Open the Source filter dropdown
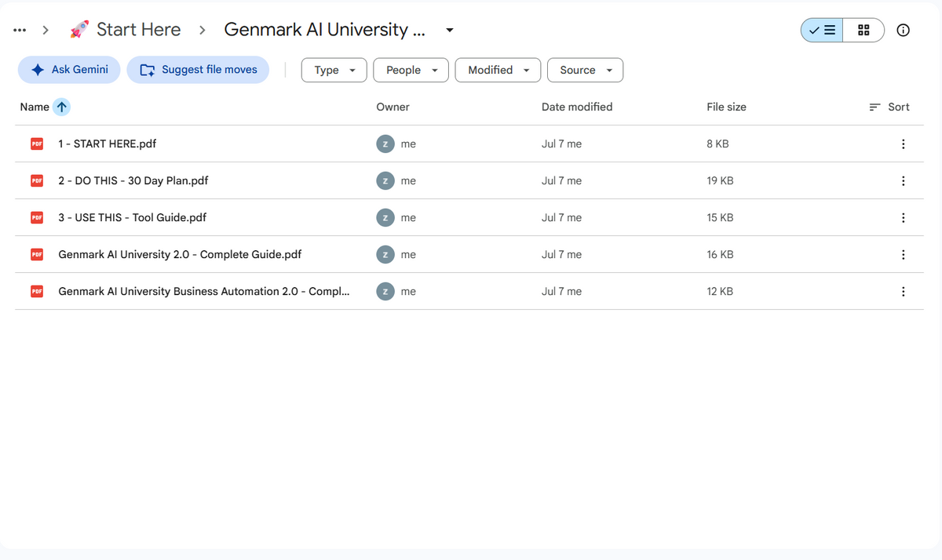This screenshot has width=942, height=560. [x=585, y=70]
